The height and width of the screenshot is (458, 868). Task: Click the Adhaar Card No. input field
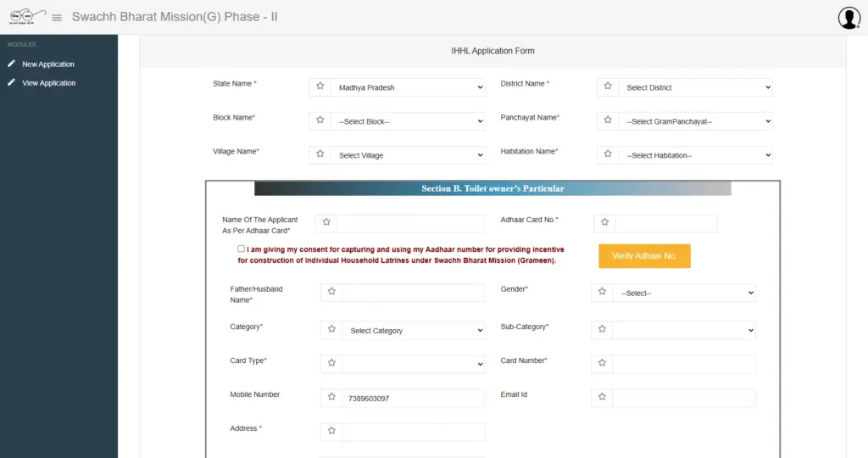point(666,223)
